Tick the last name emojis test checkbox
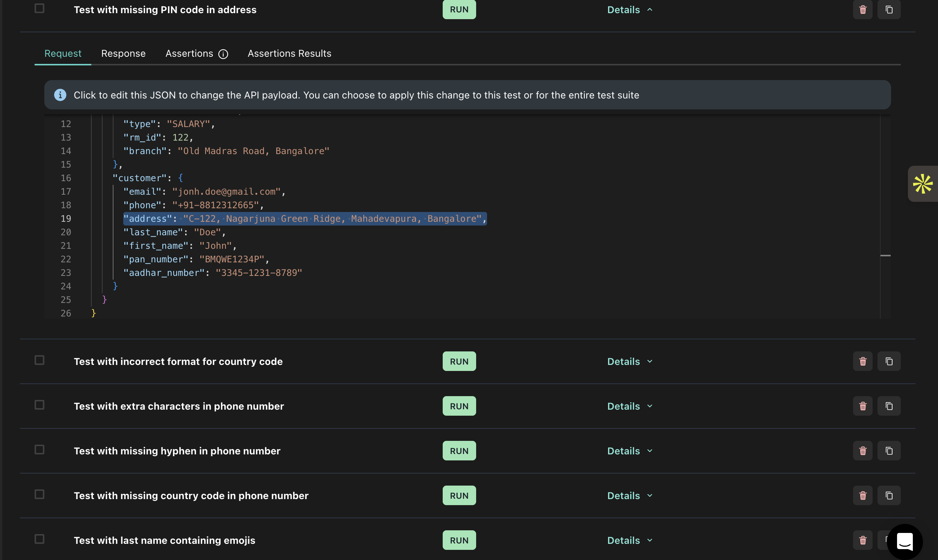Image resolution: width=938 pixels, height=560 pixels. click(39, 539)
